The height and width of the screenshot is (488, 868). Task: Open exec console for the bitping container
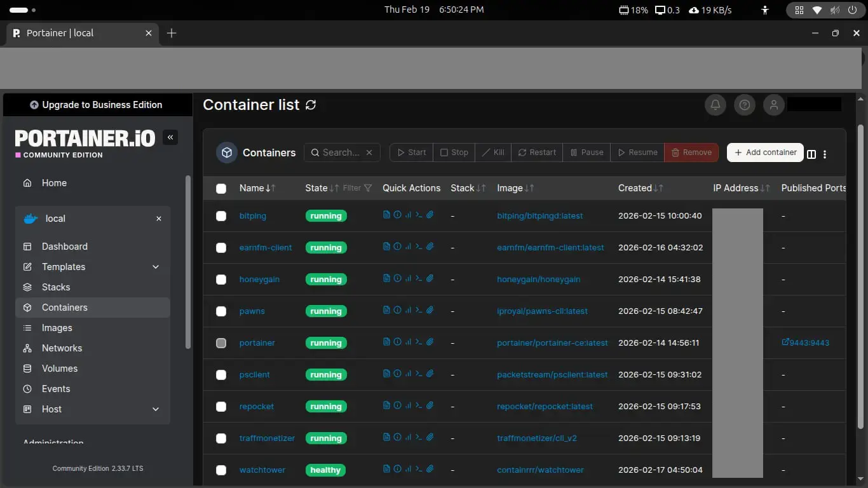click(419, 215)
